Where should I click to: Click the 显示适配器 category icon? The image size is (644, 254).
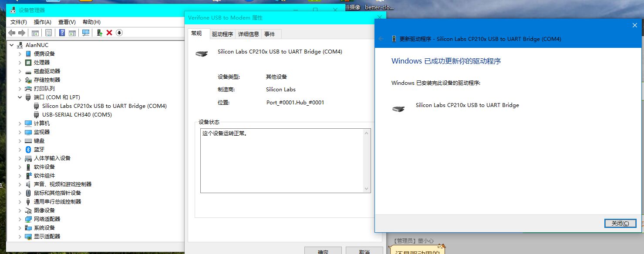tap(28, 236)
